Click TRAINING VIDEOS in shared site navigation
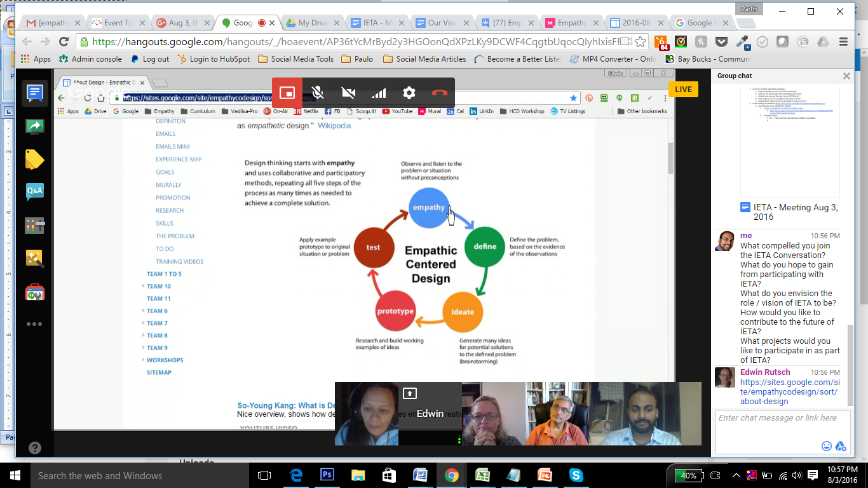 coord(180,262)
